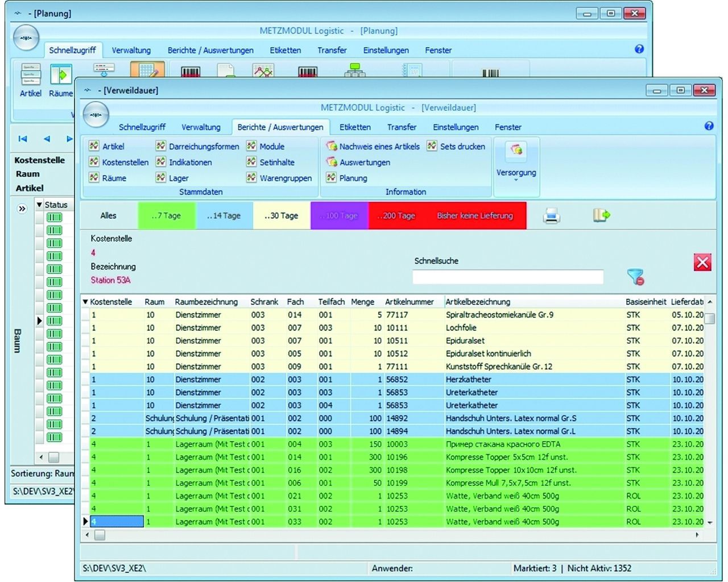Select the red Bisher keine Lieferung filter
This screenshot has height=582, width=728.
pos(475,216)
